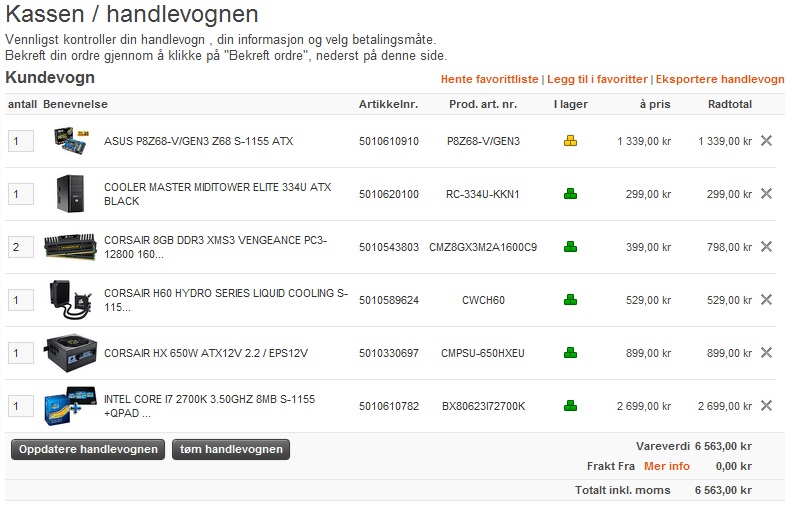Click Benevnelse column header

76,104
